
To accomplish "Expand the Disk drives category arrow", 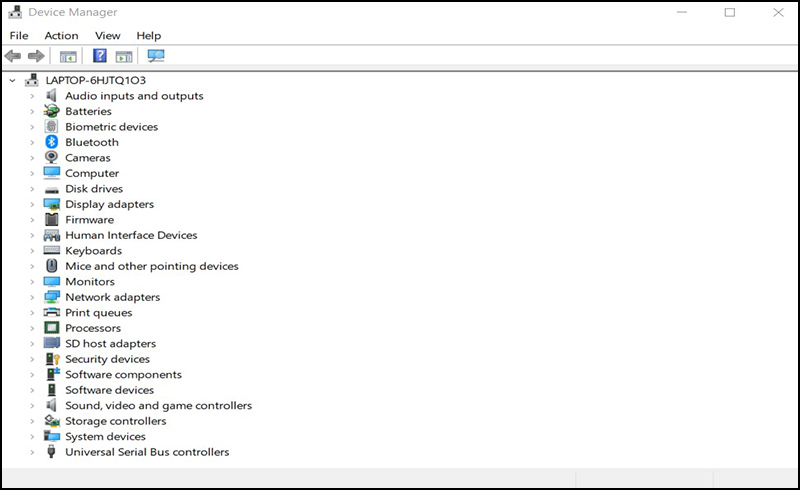I will point(32,189).
